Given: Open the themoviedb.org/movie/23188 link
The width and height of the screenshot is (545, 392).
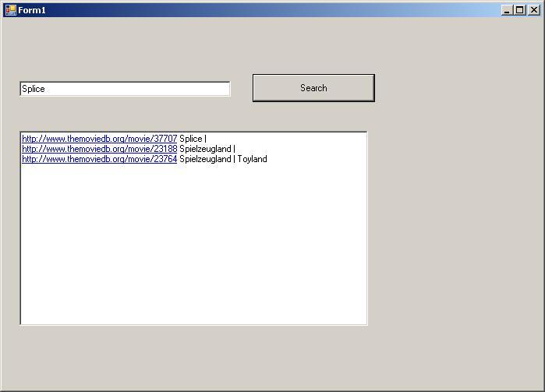Looking at the screenshot, I should [x=99, y=149].
